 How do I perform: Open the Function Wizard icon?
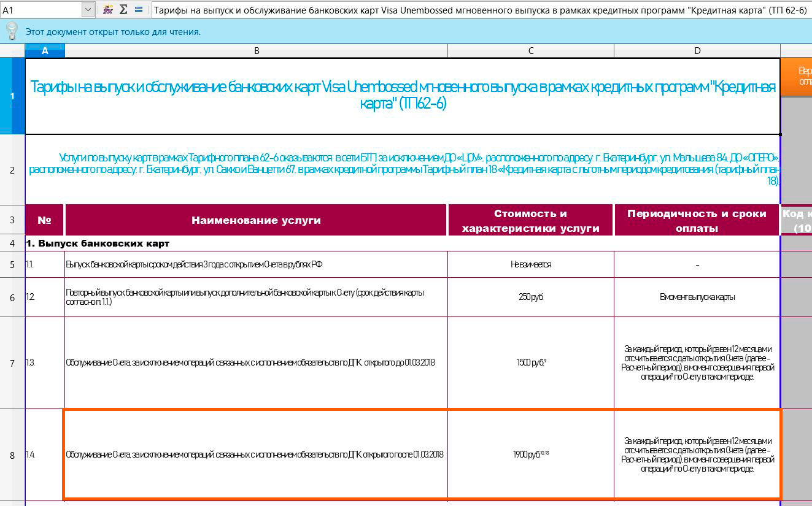[x=108, y=10]
